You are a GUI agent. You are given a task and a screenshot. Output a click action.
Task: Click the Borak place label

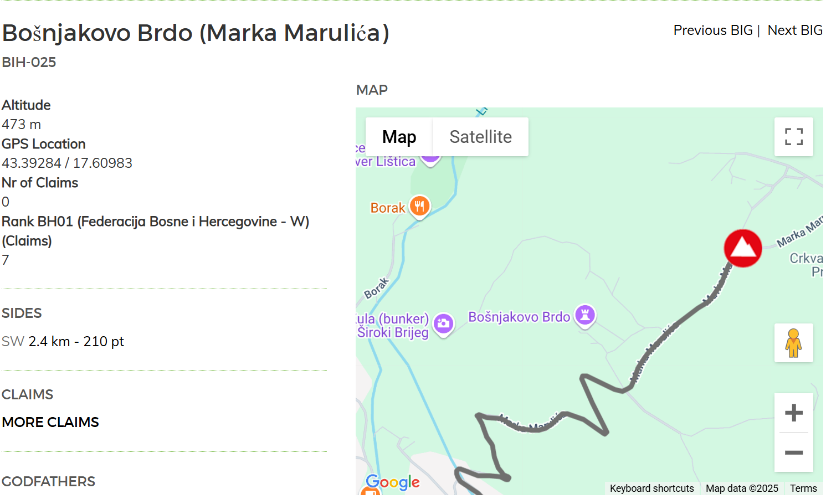(x=388, y=208)
